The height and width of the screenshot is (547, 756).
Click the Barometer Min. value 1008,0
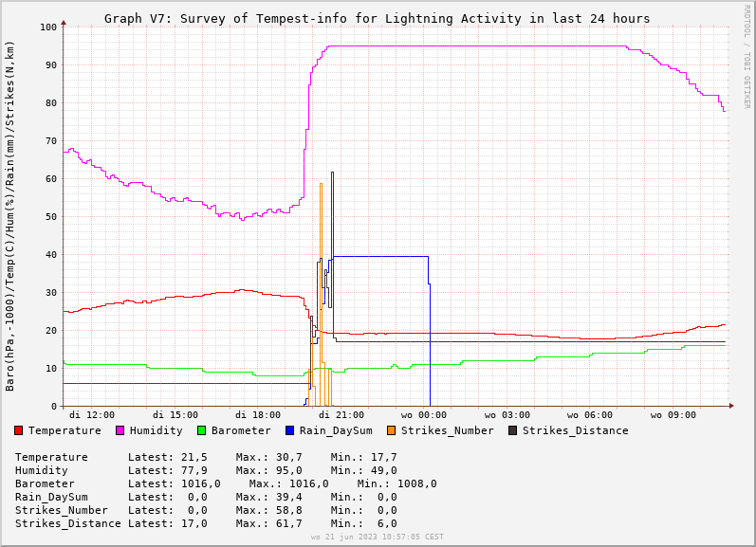416,483
